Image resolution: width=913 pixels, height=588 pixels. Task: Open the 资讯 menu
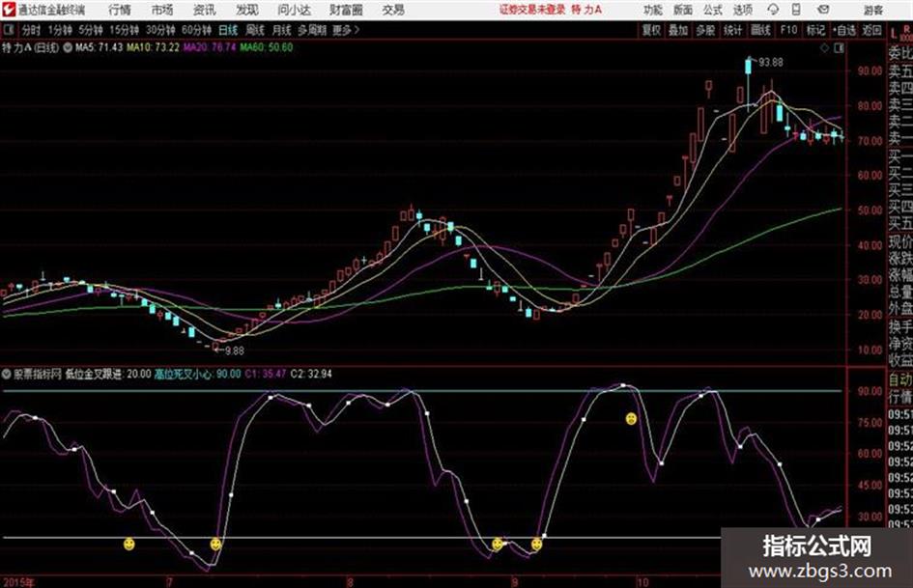[x=205, y=10]
